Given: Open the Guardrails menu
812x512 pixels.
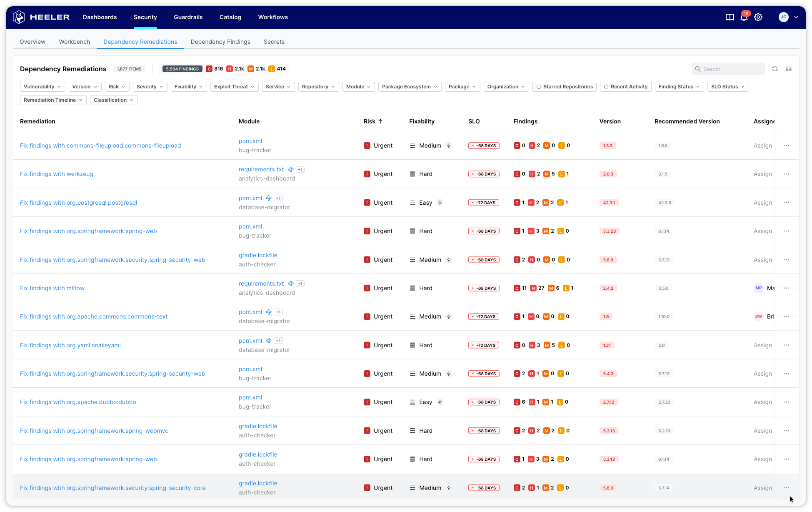Looking at the screenshot, I should pyautogui.click(x=188, y=17).
